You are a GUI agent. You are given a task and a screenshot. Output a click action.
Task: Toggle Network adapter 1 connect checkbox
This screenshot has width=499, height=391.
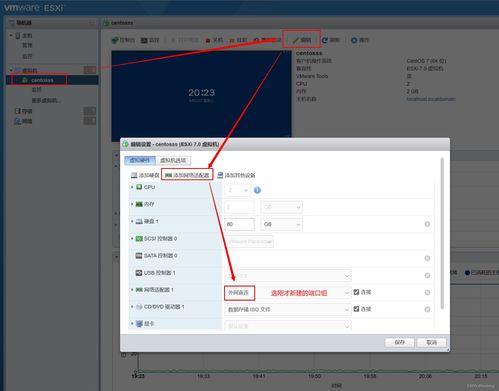pos(356,292)
